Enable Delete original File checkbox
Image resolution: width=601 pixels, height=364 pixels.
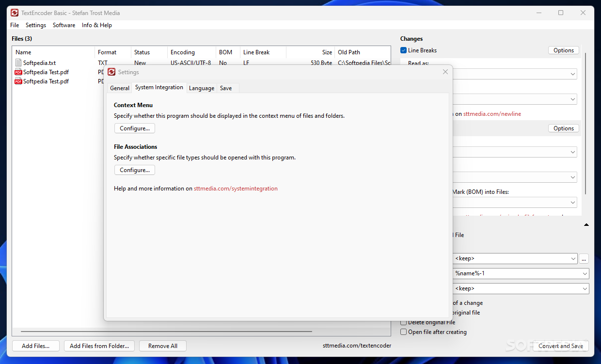tap(403, 322)
